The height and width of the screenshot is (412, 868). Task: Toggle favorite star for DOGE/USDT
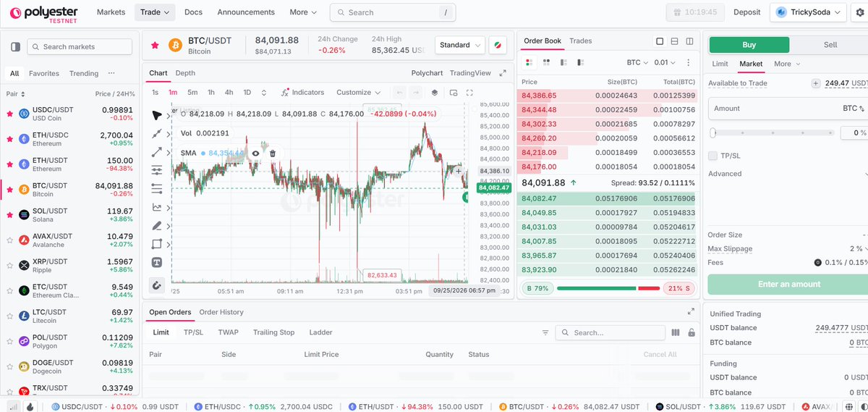click(9, 366)
